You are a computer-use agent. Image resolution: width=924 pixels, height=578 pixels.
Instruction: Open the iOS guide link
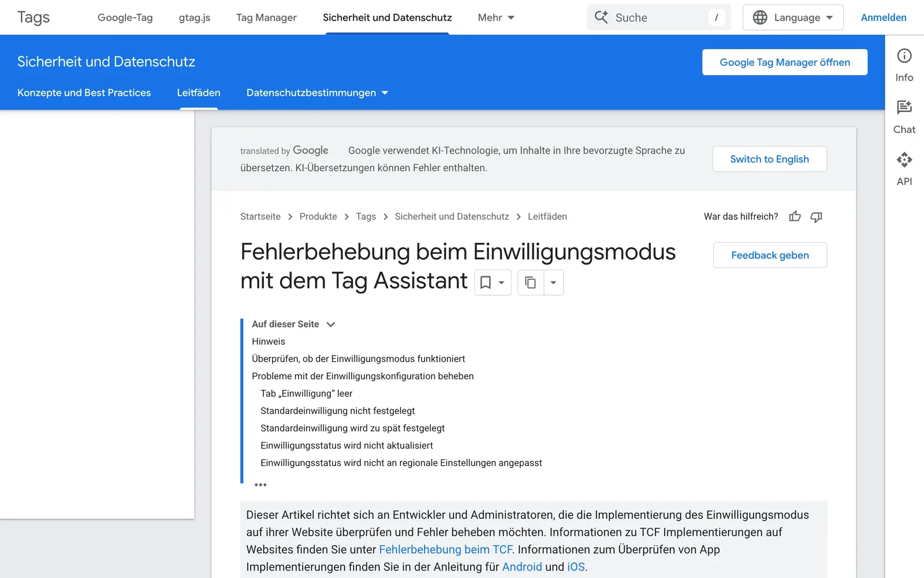point(576,567)
